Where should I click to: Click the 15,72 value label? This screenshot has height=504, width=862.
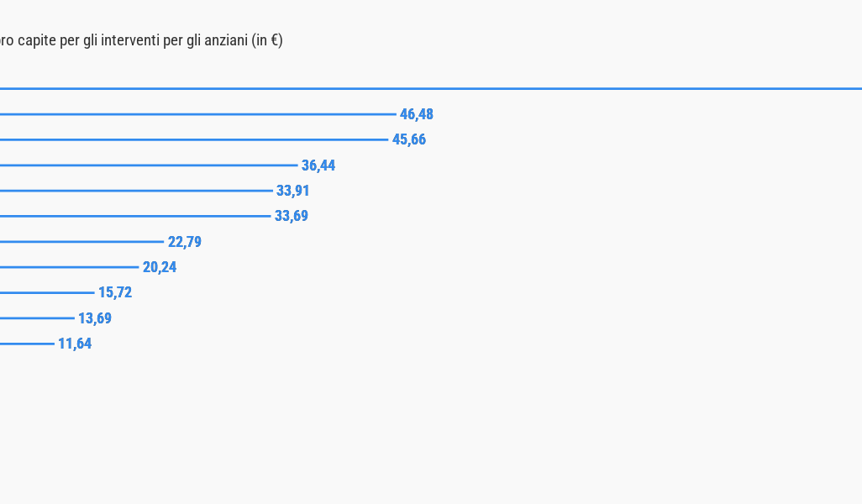115,292
